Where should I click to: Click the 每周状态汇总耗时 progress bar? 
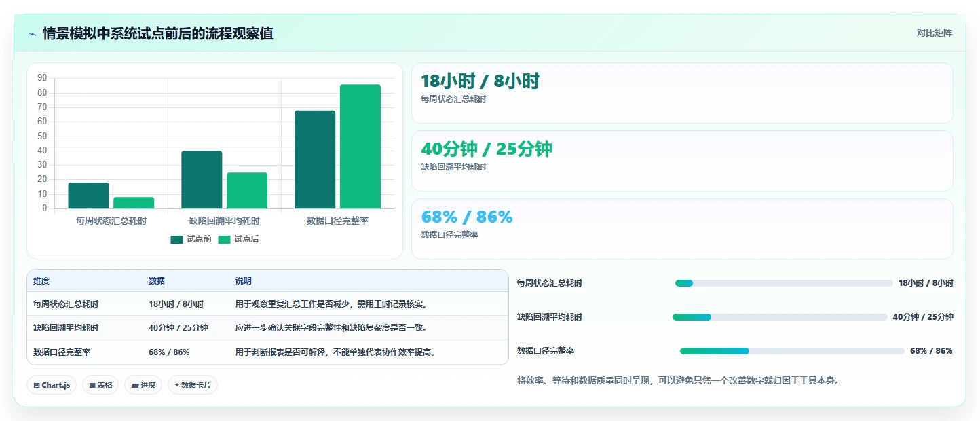(x=784, y=283)
